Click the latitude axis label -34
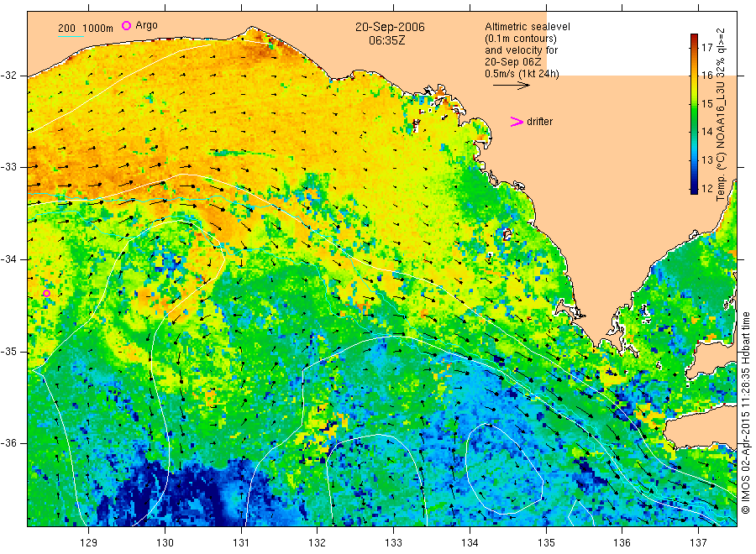 point(8,259)
